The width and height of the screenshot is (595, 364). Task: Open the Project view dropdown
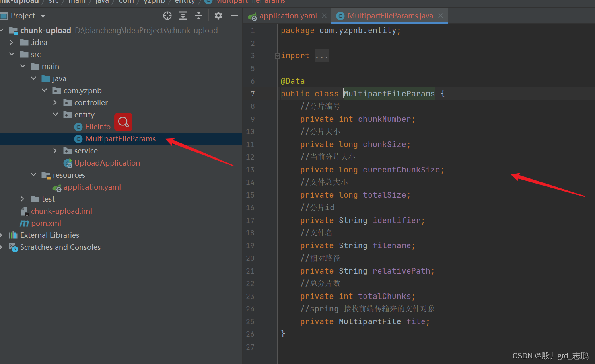pos(43,16)
